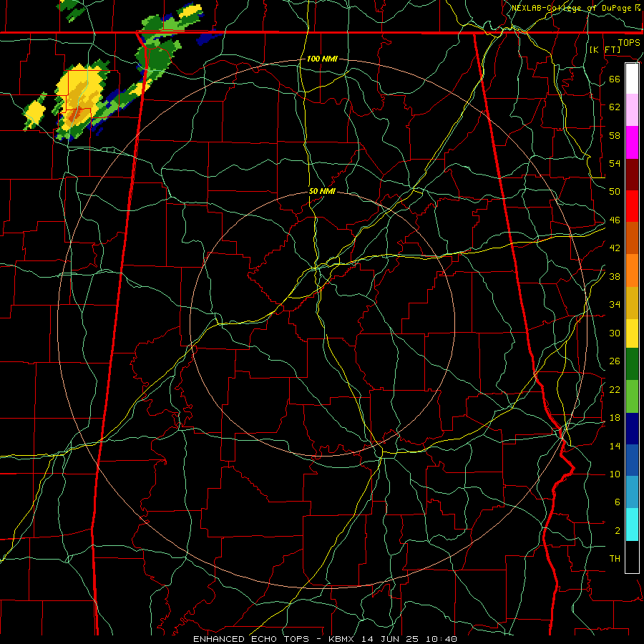
Task: Click the '100 NMI' range ring label
Action: 322,59
